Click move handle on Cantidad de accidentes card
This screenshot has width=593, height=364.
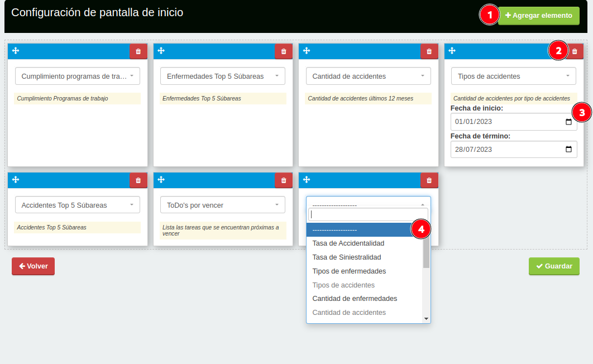[x=307, y=51]
